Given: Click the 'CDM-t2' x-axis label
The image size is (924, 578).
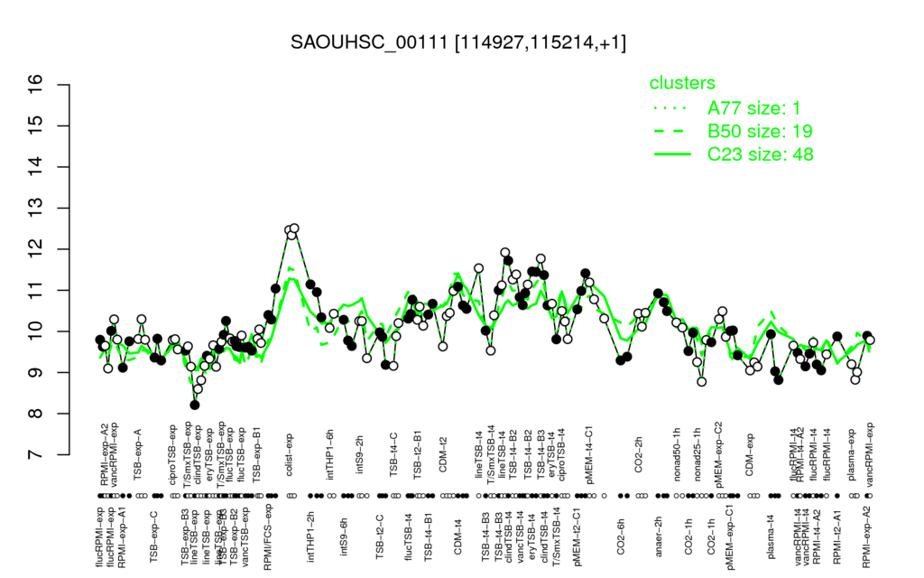Looking at the screenshot, I should (x=444, y=456).
